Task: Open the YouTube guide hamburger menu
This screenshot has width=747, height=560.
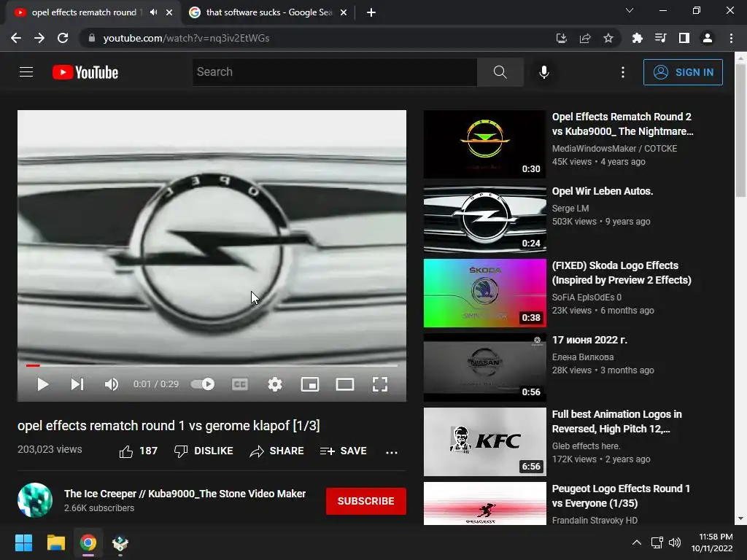Action: click(26, 72)
